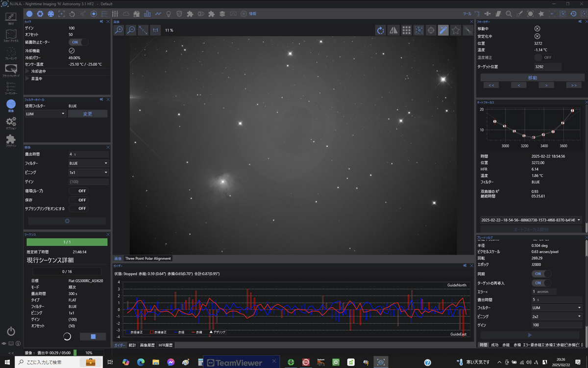
Task: Open the Windows Start menu
Action: tap(7, 363)
